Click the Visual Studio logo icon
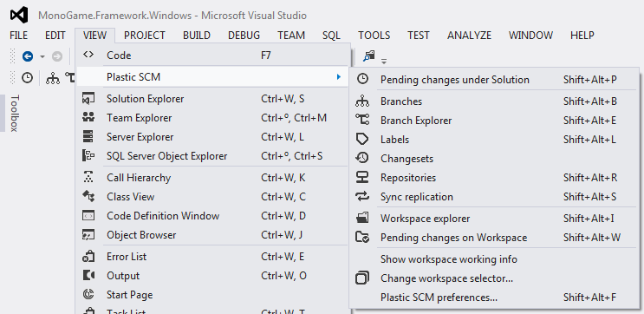Image resolution: width=644 pixels, height=314 pixels. (19, 16)
